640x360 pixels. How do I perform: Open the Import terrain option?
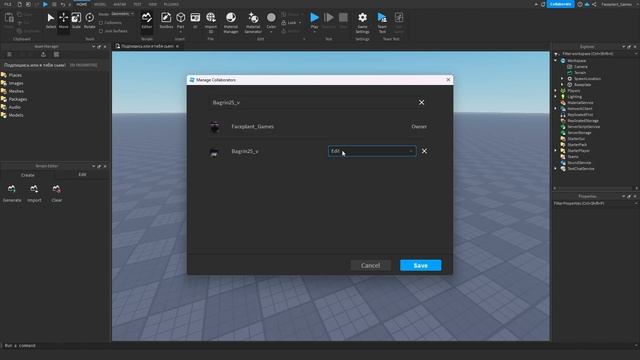point(34,193)
